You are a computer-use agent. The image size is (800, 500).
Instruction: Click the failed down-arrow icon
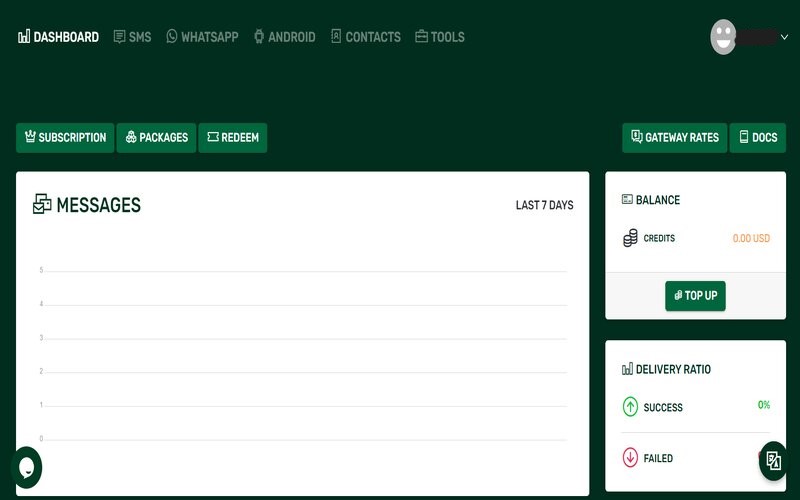point(630,458)
